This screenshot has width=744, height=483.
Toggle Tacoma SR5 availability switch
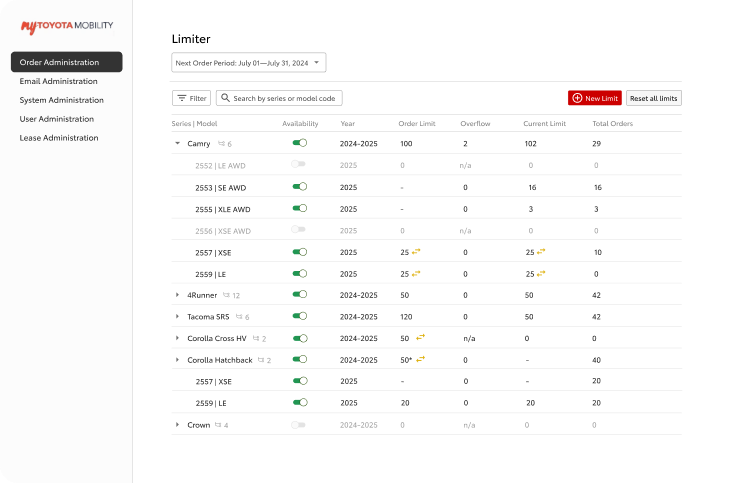(300, 316)
